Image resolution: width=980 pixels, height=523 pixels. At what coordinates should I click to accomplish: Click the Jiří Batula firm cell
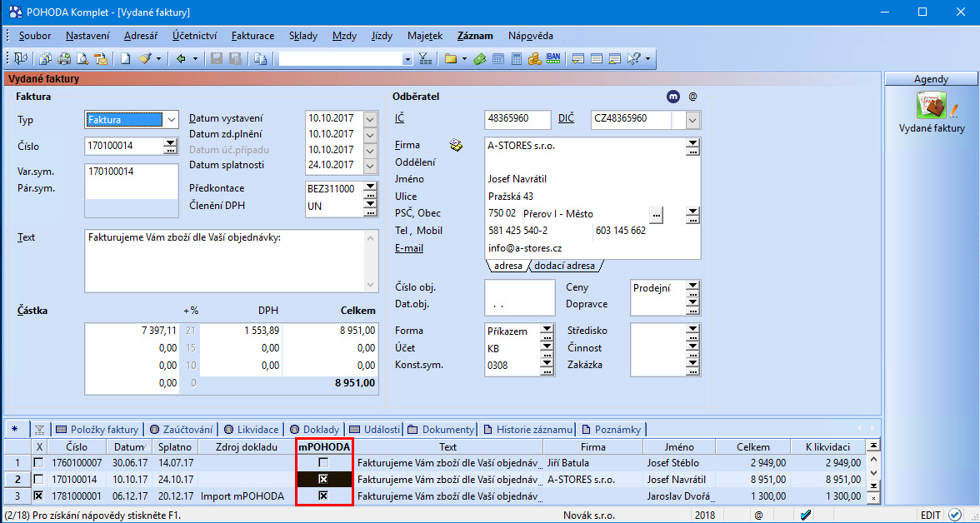pyautogui.click(x=593, y=463)
